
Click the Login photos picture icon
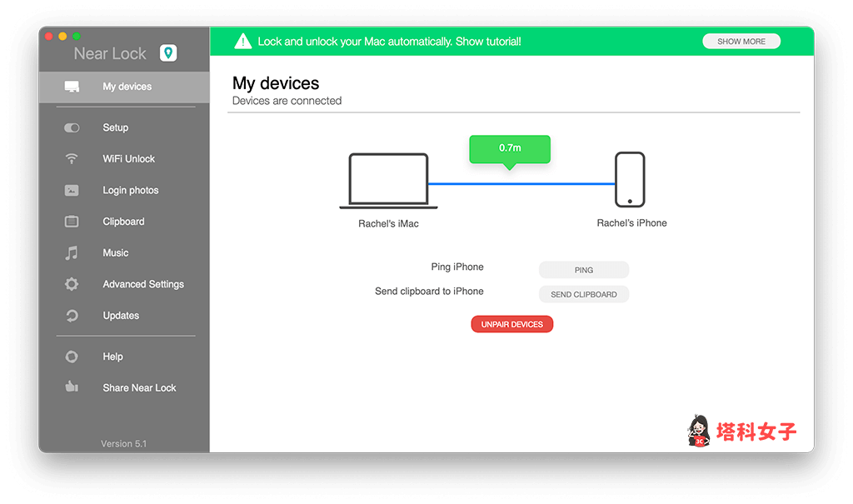(72, 191)
